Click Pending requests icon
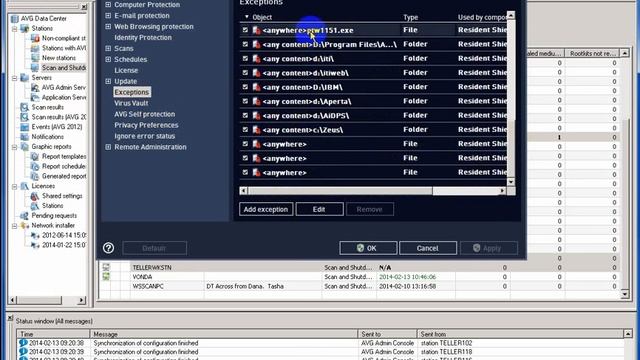Viewport: 640px width, 360px height. coord(24,216)
